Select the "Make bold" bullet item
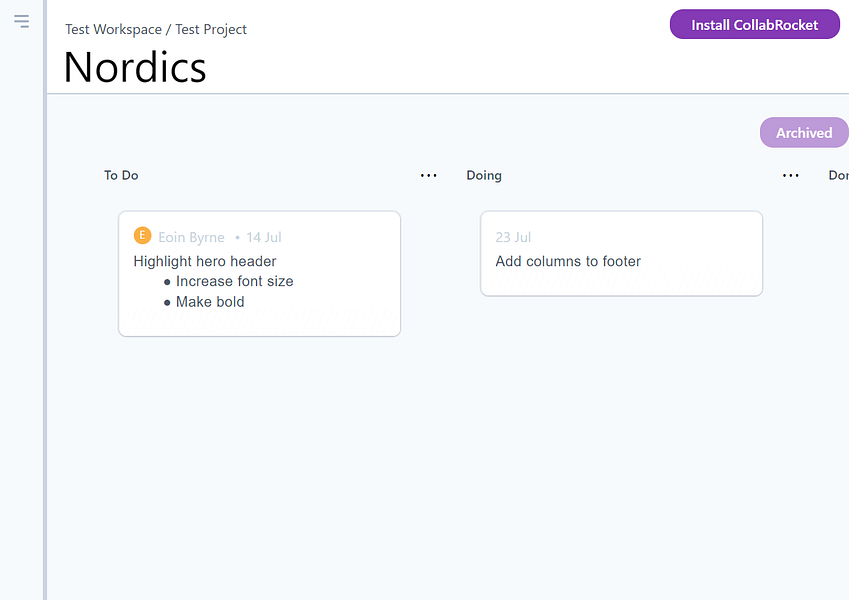This screenshot has width=849, height=600. pyautogui.click(x=210, y=302)
